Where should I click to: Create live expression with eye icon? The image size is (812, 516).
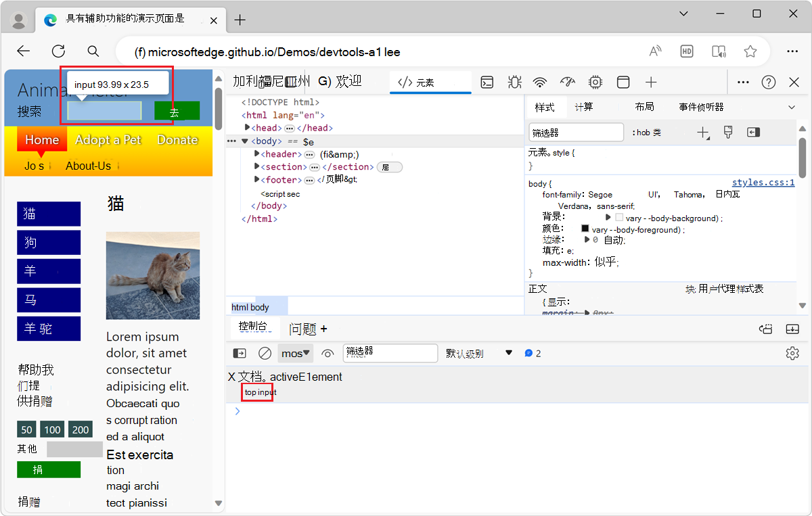(x=328, y=353)
